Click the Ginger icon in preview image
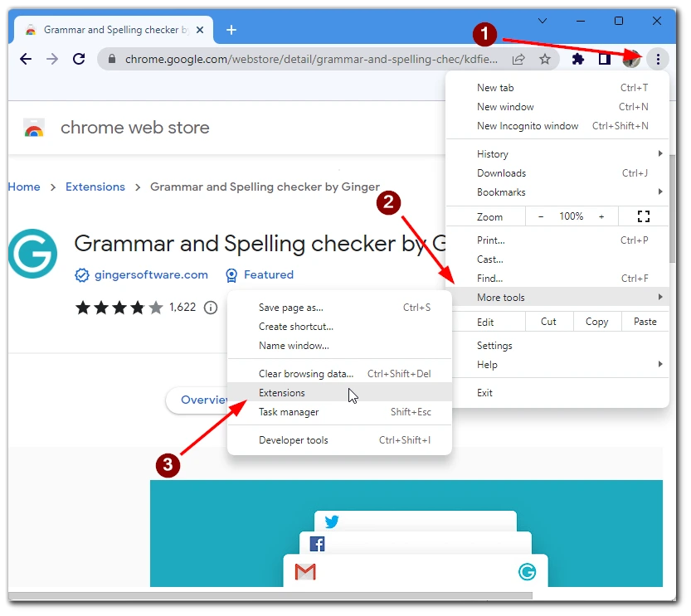 (527, 572)
